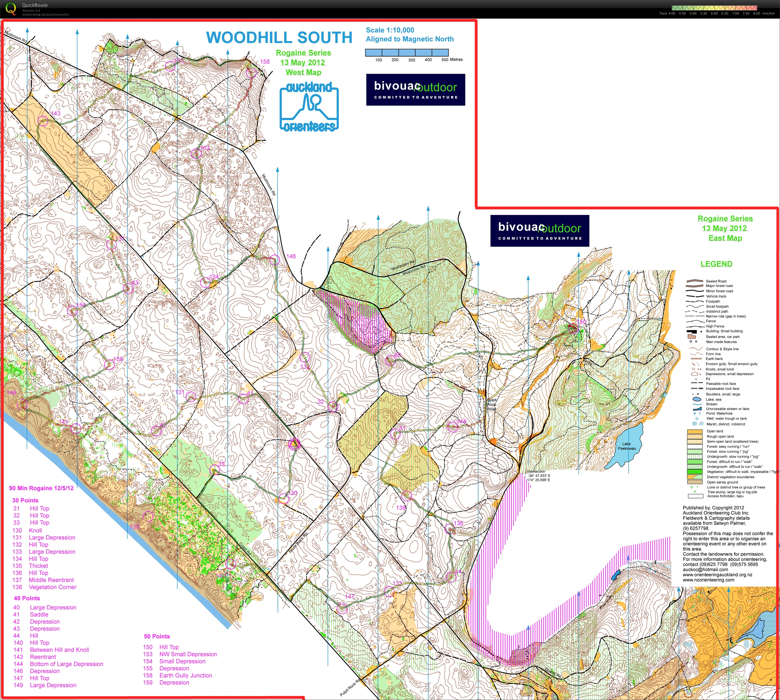Image resolution: width=780 pixels, height=700 pixels.
Task: Click the 158 Earth Gully Junction row
Action: (178, 675)
